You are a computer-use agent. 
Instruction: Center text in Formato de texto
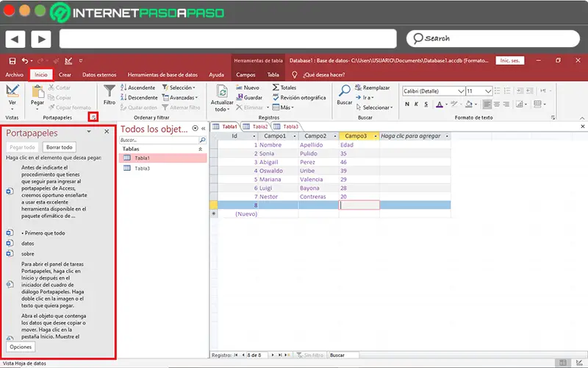coord(497,104)
